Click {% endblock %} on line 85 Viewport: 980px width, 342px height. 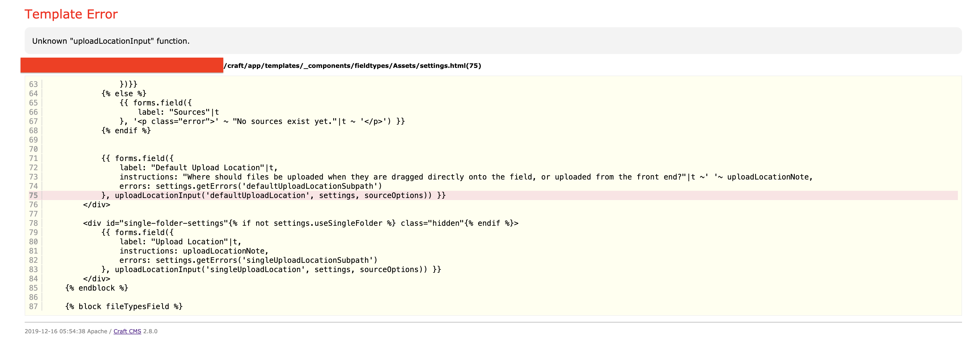(x=97, y=288)
